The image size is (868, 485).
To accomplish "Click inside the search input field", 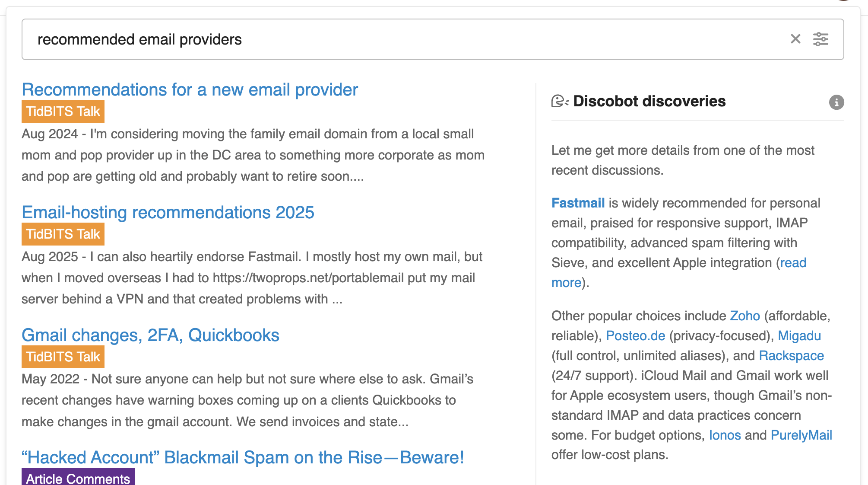I will [406, 39].
